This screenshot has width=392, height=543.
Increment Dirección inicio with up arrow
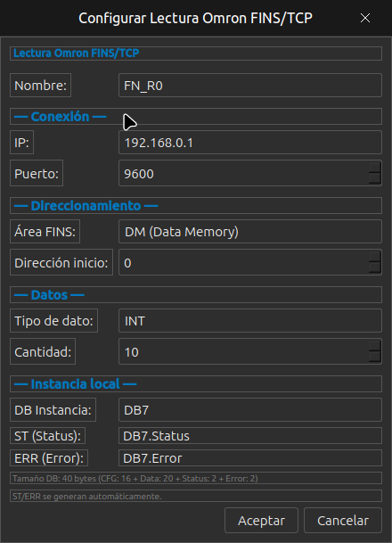tap(375, 256)
